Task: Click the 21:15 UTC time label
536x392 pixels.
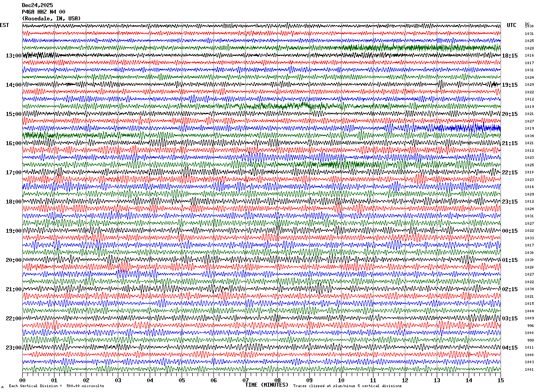Action: point(510,143)
